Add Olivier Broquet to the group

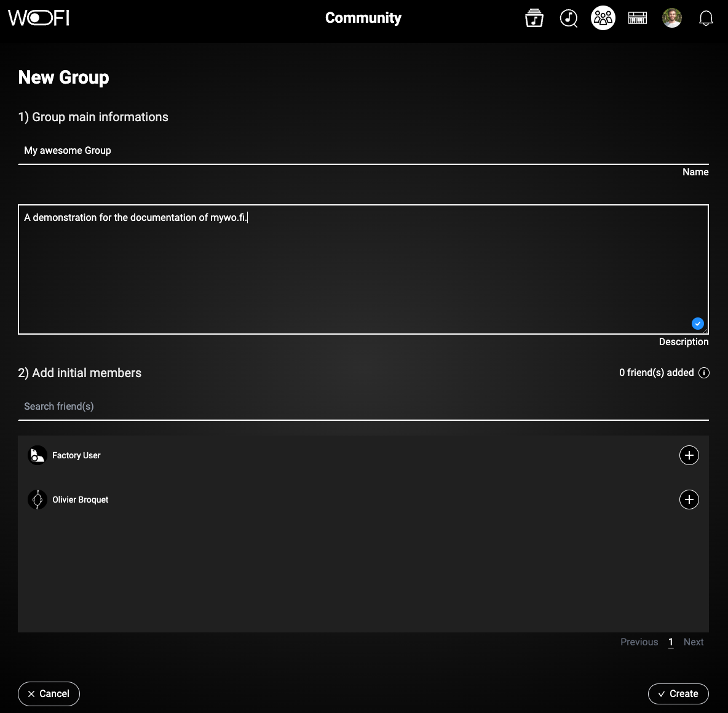tap(689, 500)
